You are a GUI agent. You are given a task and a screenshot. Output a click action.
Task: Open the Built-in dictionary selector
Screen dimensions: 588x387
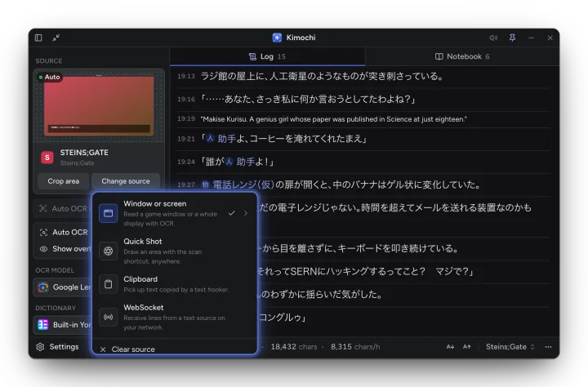(x=63, y=325)
